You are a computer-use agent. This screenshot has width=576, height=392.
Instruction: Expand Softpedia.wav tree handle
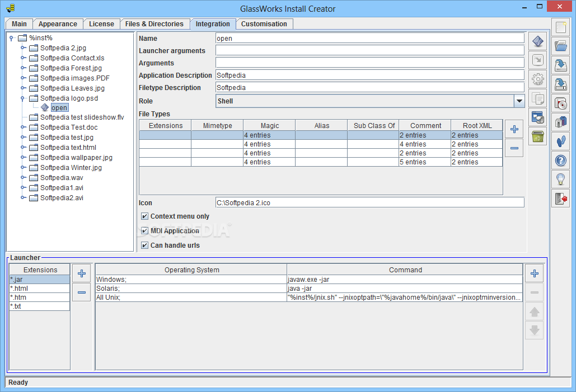[23, 177]
